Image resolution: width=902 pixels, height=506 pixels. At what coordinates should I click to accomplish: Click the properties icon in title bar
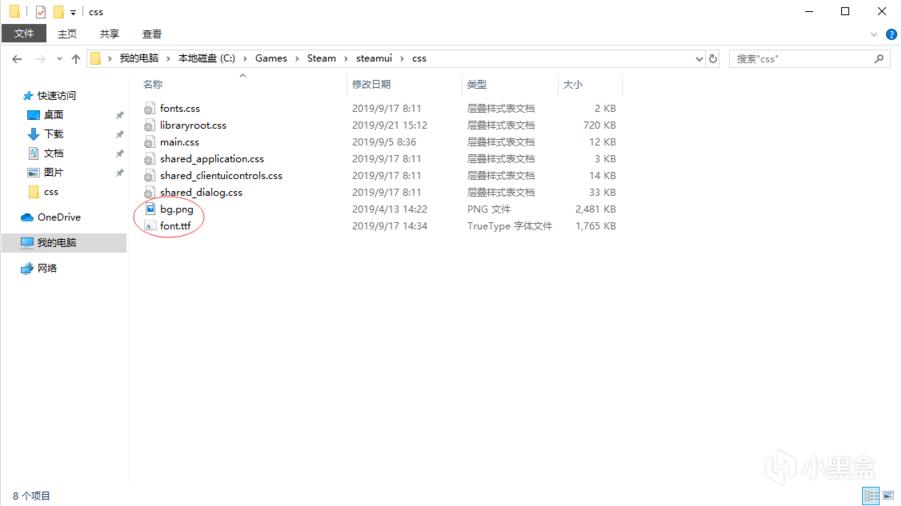coord(40,12)
